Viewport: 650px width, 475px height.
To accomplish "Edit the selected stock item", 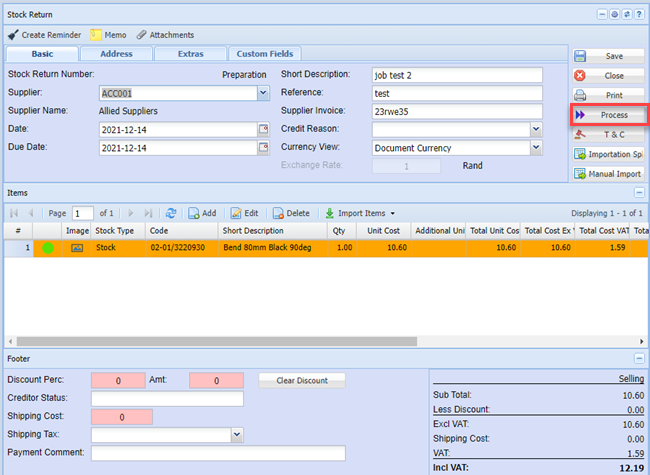I will (x=244, y=213).
